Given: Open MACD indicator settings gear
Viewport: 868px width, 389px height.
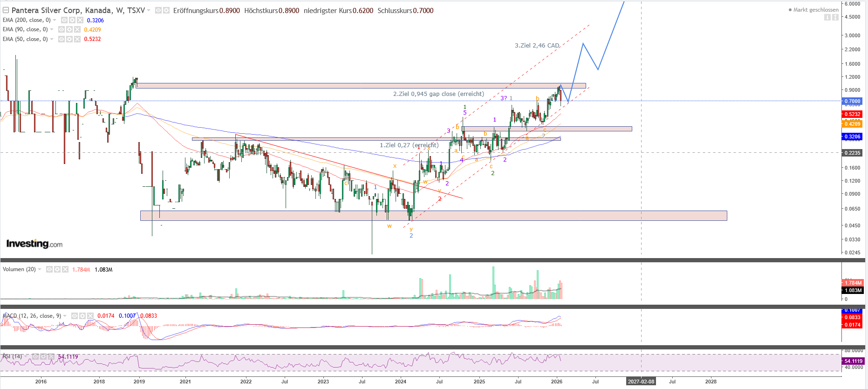Looking at the screenshot, I should (82, 316).
